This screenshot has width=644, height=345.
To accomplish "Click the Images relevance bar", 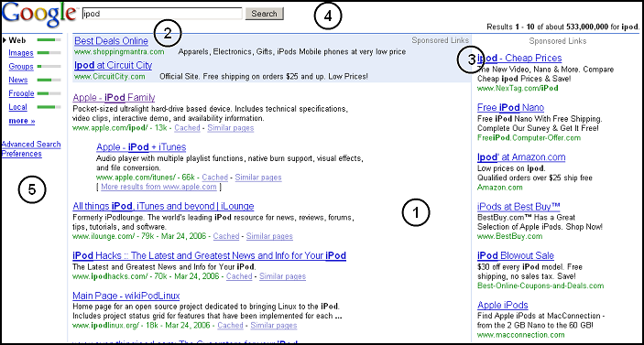I will pyautogui.click(x=49, y=53).
